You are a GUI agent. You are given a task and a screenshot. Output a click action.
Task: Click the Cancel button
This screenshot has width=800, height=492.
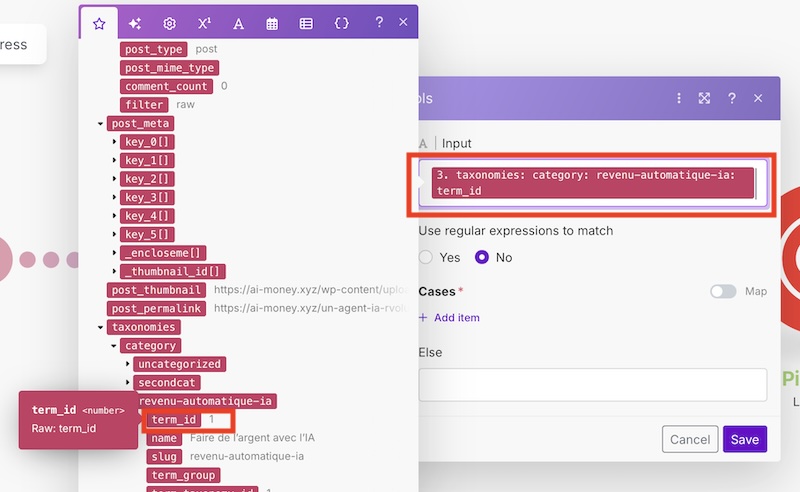point(690,439)
